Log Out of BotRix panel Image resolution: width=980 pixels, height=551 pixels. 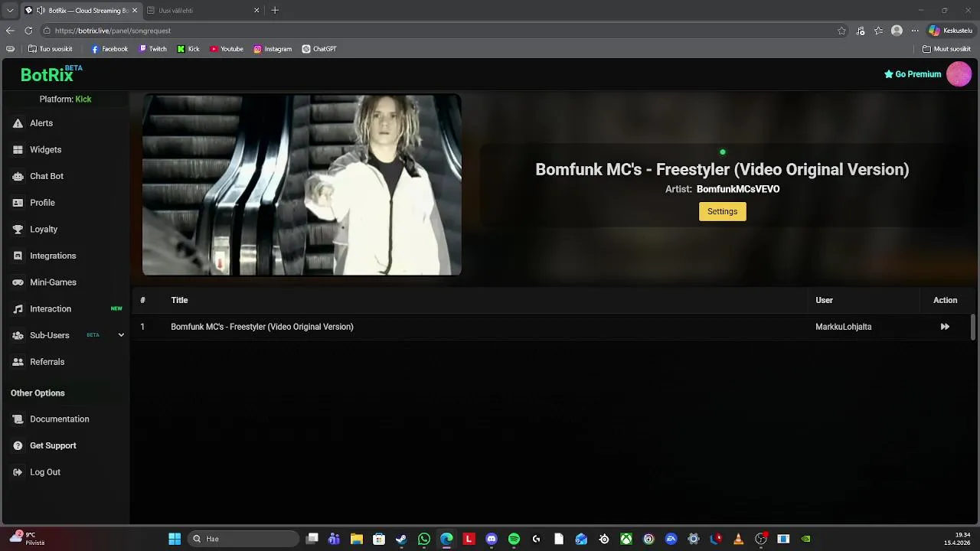(44, 472)
